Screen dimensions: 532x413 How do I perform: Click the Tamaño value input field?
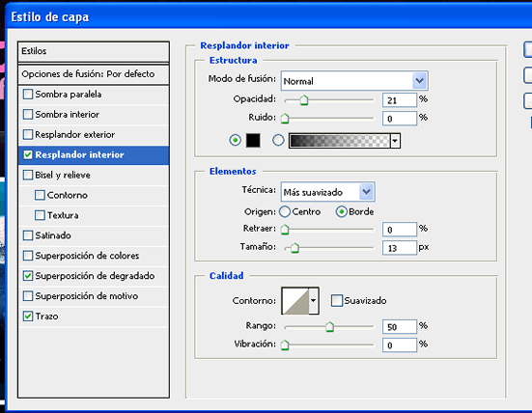point(400,248)
